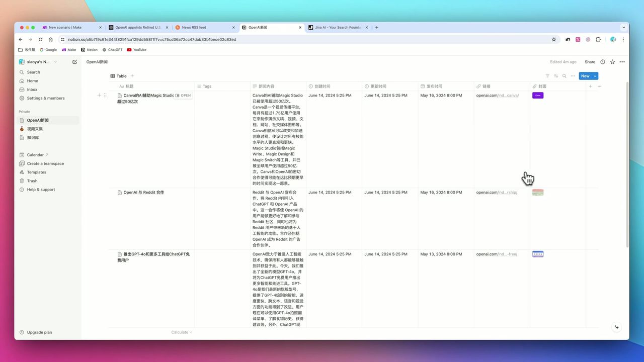The width and height of the screenshot is (644, 362).
Task: Open Trash from the sidebar
Action: pyautogui.click(x=32, y=180)
